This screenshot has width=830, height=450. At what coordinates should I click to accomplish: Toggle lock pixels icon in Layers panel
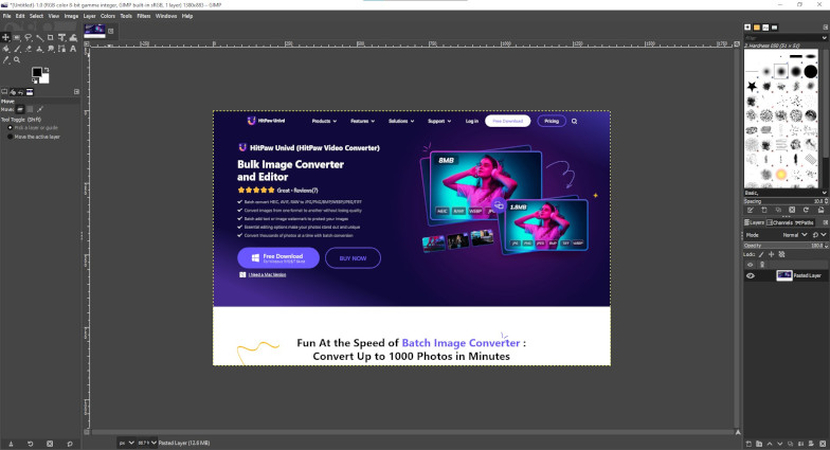pos(761,255)
